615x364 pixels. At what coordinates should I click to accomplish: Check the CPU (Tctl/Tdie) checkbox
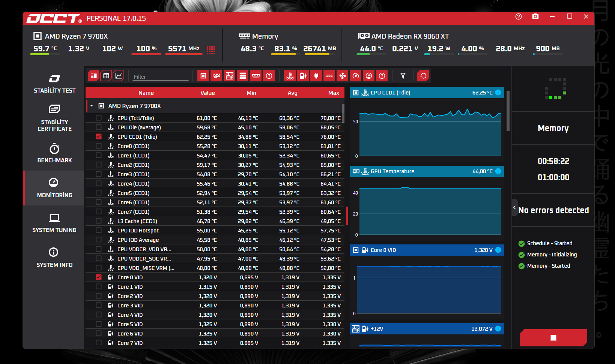pos(99,118)
